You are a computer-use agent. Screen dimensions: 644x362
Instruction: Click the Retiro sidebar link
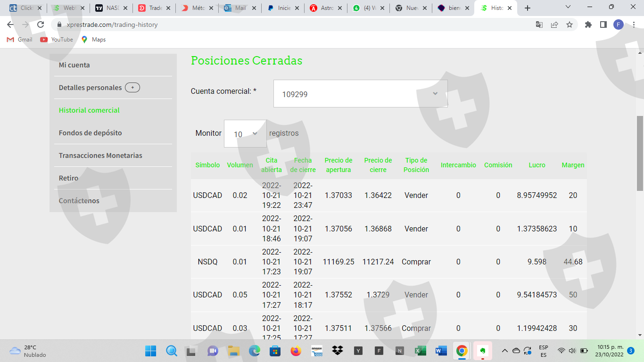click(68, 178)
